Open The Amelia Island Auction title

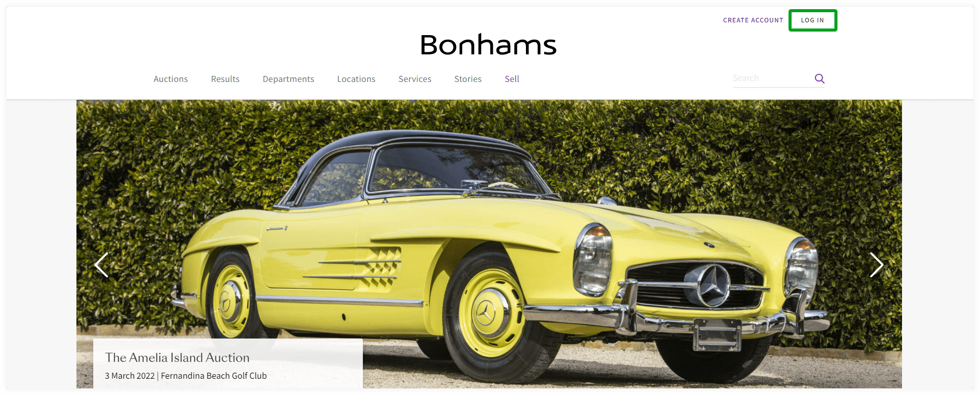177,358
